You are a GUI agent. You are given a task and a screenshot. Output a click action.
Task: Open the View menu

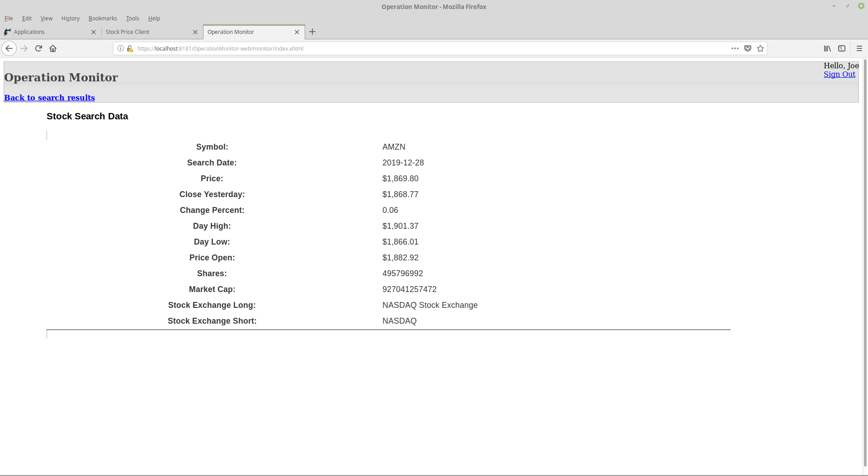47,19
